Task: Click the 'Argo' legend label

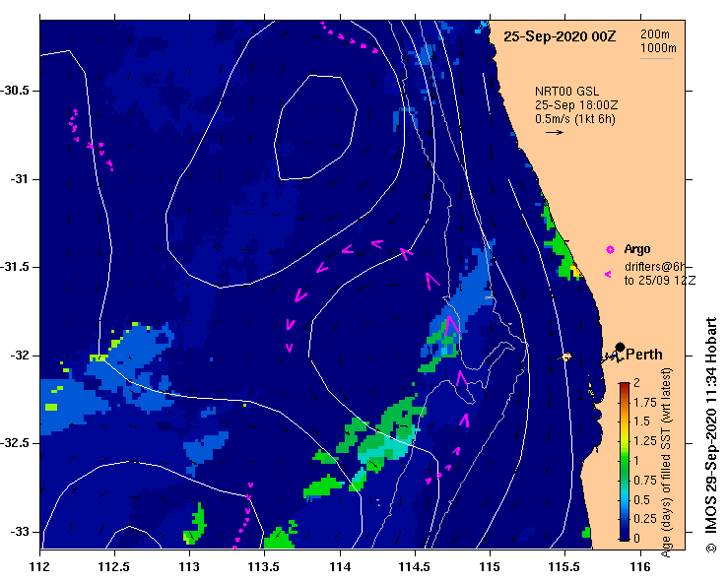Action: pyautogui.click(x=637, y=249)
